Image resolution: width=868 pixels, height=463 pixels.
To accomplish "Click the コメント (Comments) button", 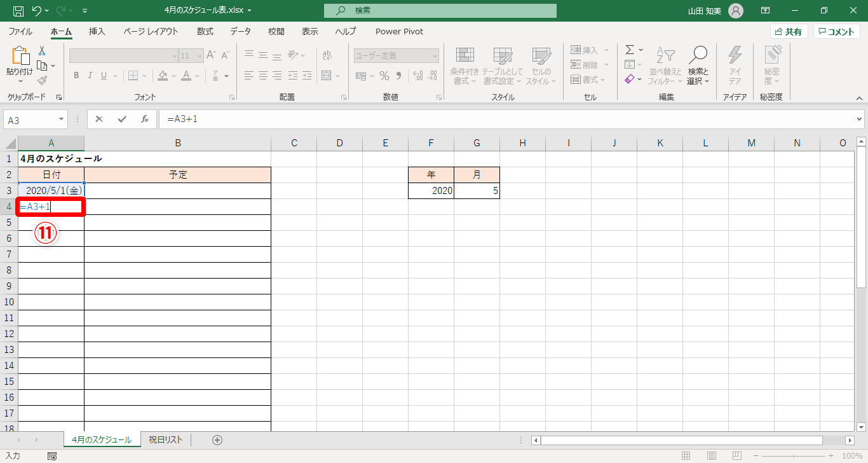I will (837, 32).
